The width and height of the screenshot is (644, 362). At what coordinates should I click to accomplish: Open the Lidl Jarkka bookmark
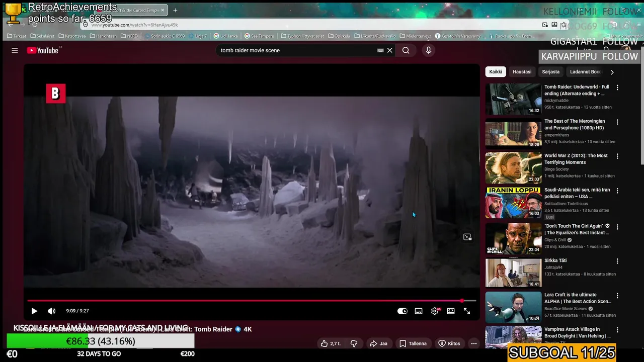tap(225, 36)
